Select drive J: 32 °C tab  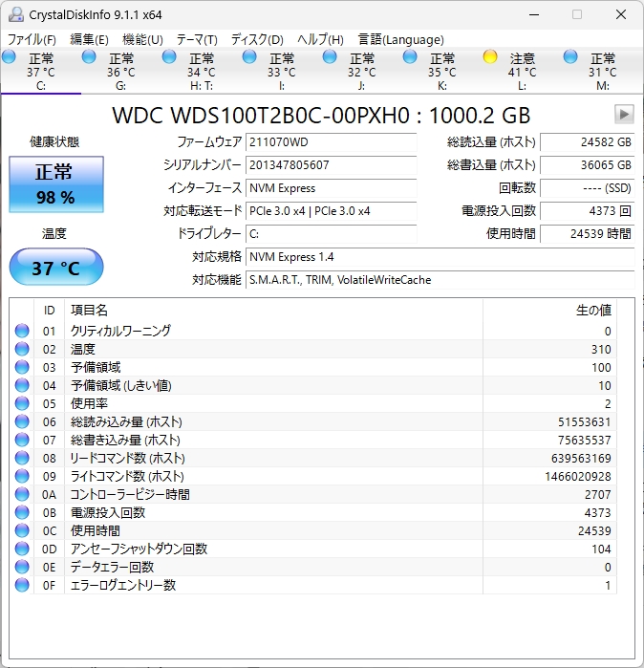click(x=361, y=71)
